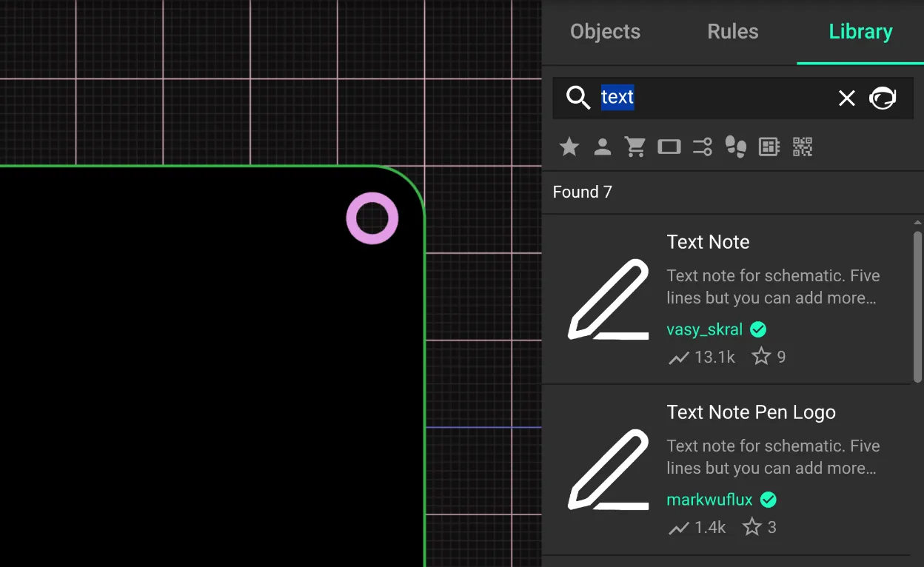924x567 pixels.
Task: Click the refresh icon beside search
Action: (x=883, y=98)
